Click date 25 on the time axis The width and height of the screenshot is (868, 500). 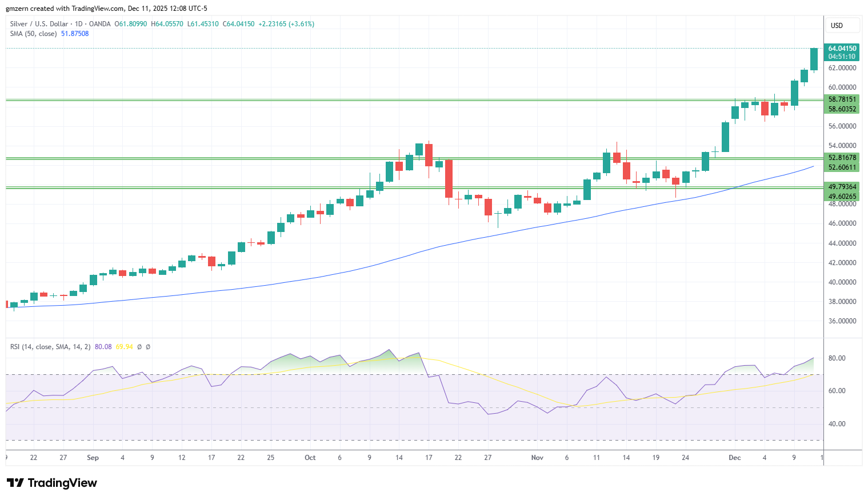271,458
